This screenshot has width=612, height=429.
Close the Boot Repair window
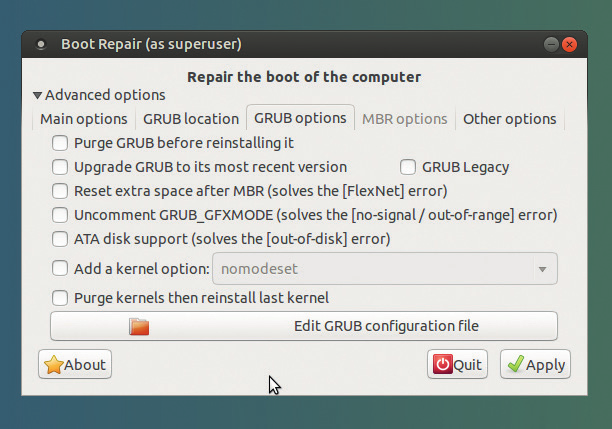pyautogui.click(x=569, y=44)
